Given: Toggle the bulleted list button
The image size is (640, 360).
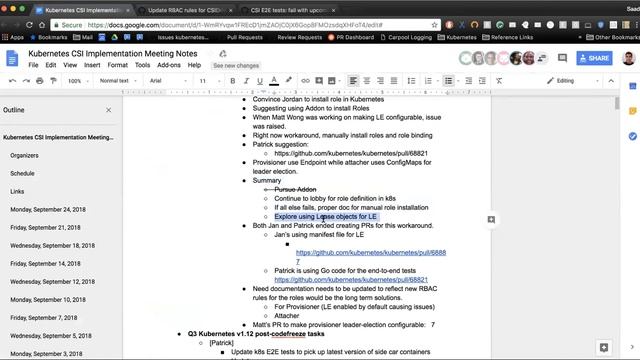Looking at the screenshot, I should click(x=449, y=81).
